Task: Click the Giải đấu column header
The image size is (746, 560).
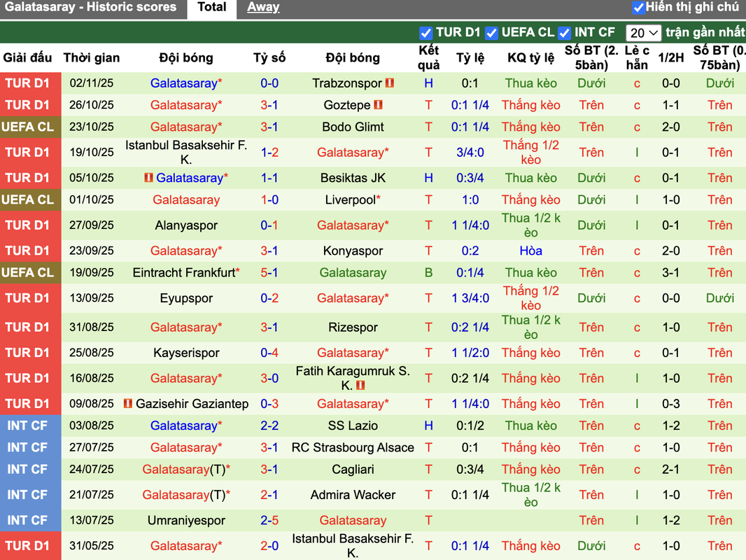Action: point(27,57)
